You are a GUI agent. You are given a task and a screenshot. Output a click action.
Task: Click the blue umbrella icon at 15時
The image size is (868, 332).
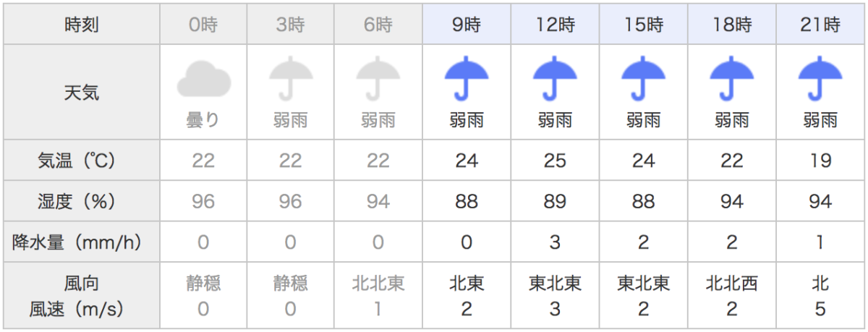tap(643, 80)
